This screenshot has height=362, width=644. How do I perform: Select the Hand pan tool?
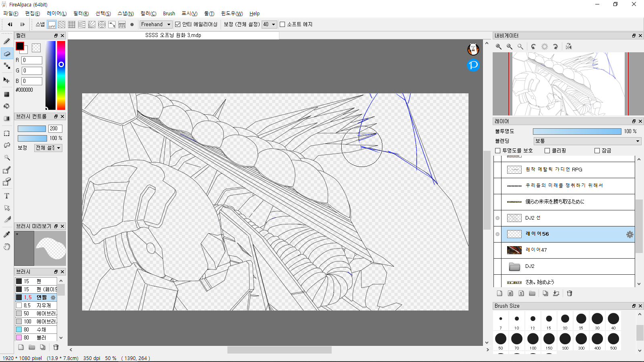[x=7, y=247]
